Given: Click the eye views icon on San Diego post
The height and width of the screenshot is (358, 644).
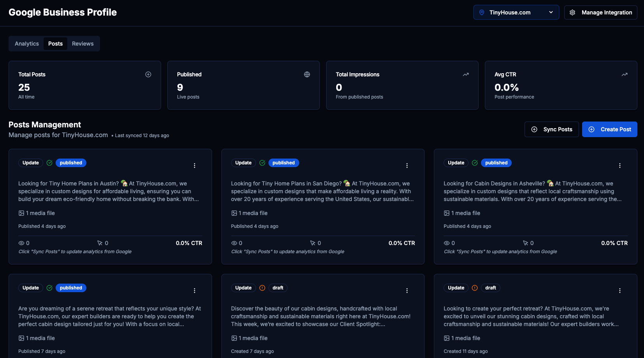Looking at the screenshot, I should click(x=234, y=243).
